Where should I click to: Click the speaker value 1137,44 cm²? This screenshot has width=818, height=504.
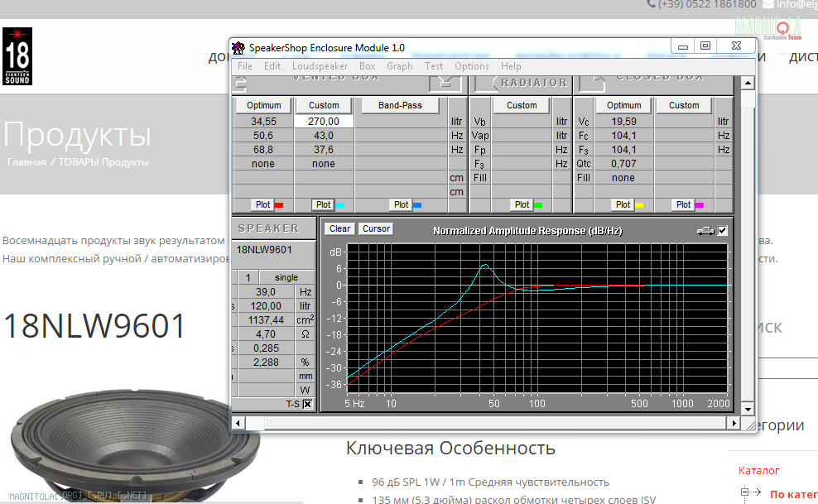pos(266,320)
